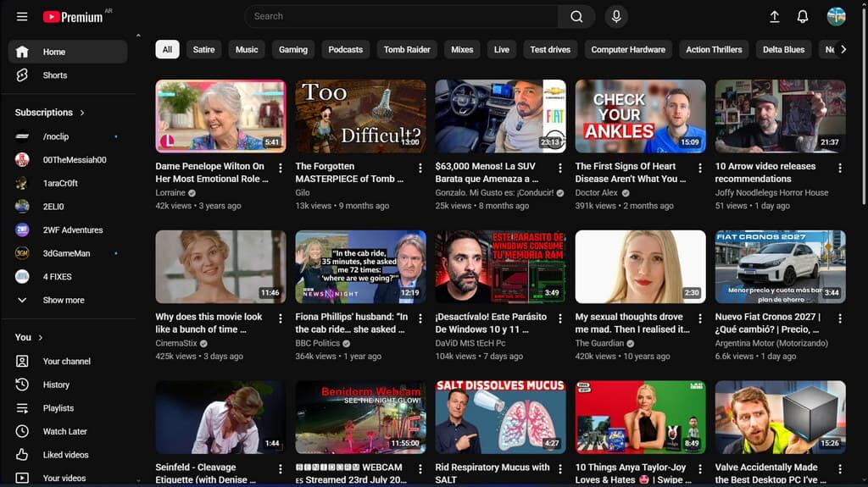Viewport: 868px width, 487px height.
Task: Expand the Subscriptions section chevron
Action: point(82,113)
